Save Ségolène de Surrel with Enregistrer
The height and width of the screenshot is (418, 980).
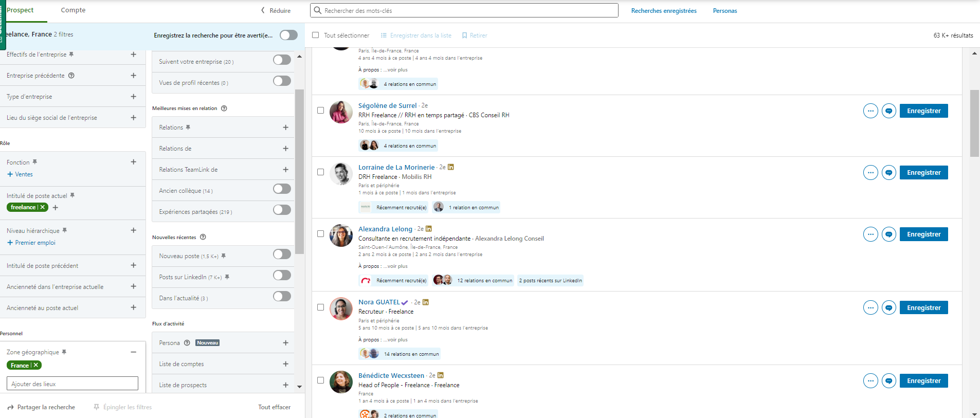pos(924,111)
